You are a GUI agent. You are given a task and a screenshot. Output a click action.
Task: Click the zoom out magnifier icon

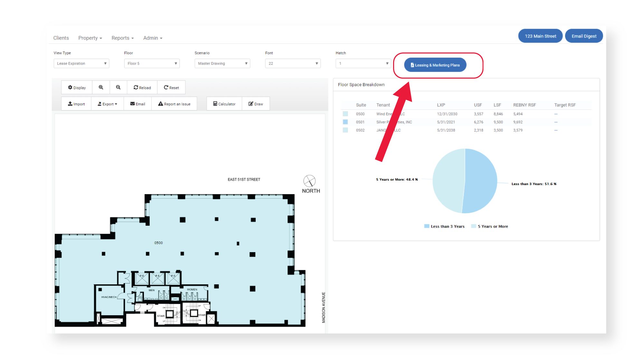point(118,87)
